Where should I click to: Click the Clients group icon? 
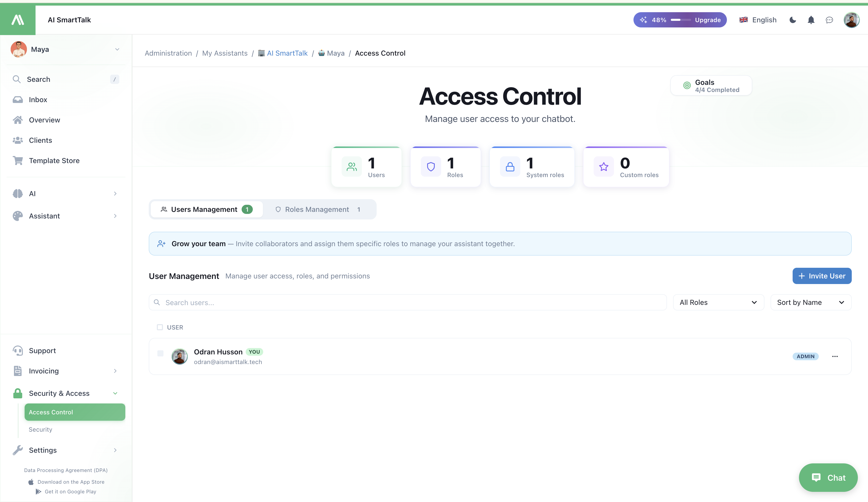pos(18,140)
